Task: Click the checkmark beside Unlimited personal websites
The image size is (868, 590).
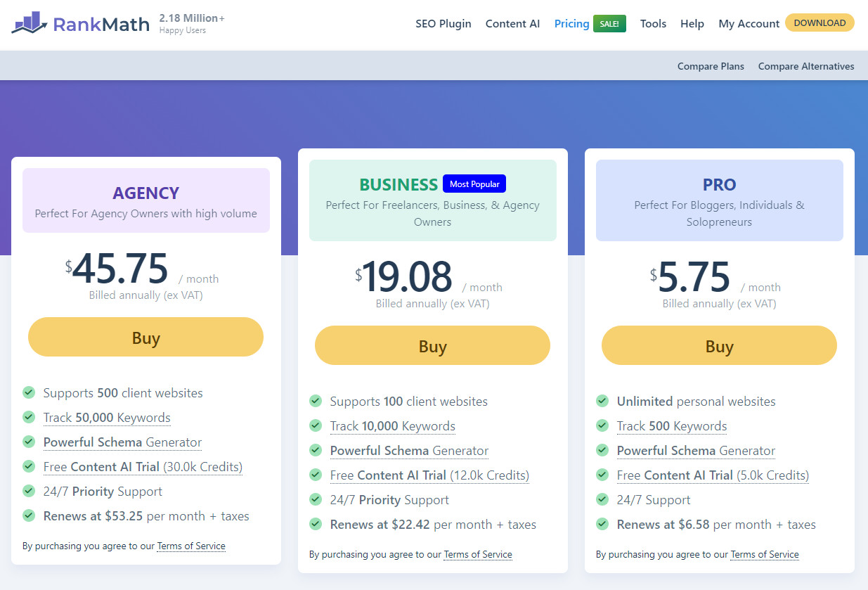Action: point(602,401)
